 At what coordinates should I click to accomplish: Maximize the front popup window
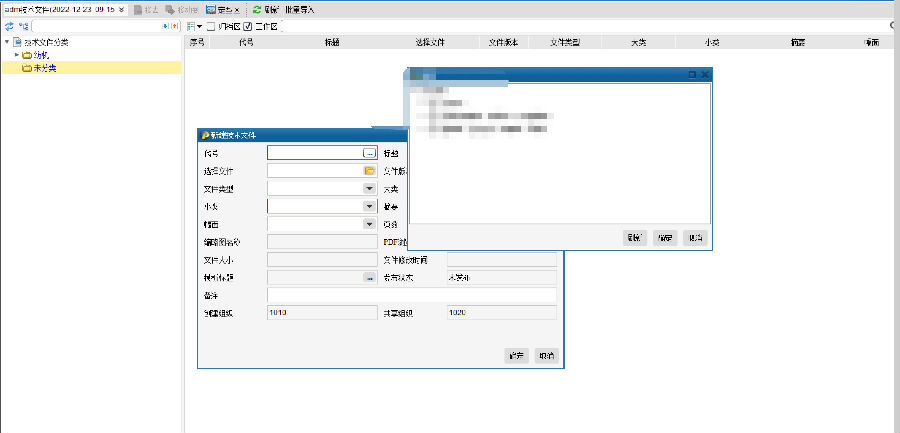692,75
